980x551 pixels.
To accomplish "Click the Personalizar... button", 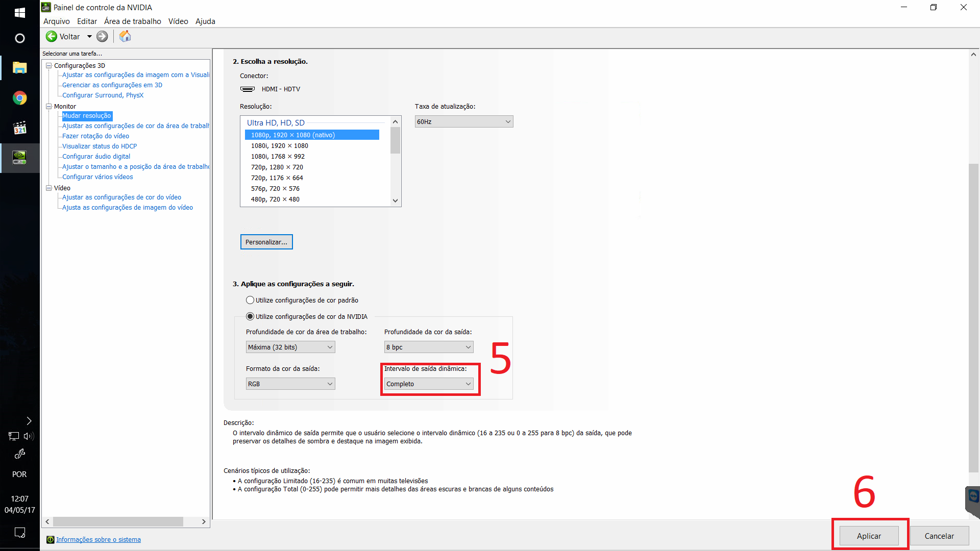I will [266, 242].
